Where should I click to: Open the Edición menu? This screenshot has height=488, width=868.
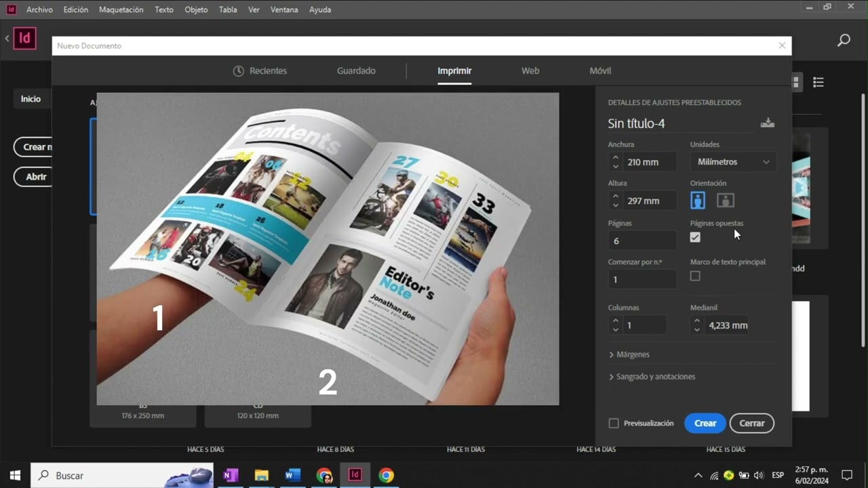click(x=75, y=9)
